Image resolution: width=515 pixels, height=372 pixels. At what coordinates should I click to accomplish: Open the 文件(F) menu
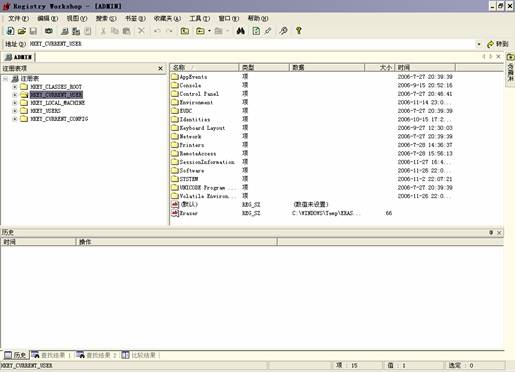(x=19, y=18)
